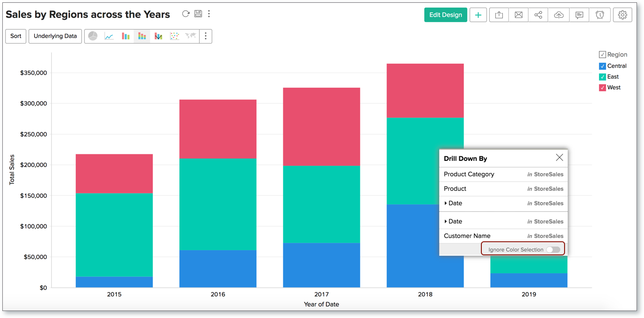Drill down by Product
This screenshot has height=318, width=644.
(x=503, y=189)
